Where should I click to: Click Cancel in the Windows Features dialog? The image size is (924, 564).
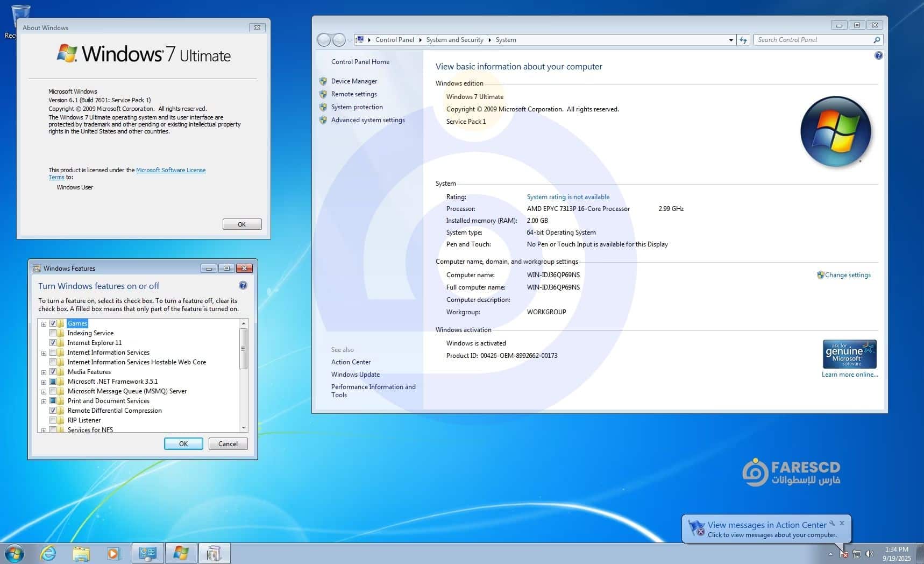coord(228,444)
